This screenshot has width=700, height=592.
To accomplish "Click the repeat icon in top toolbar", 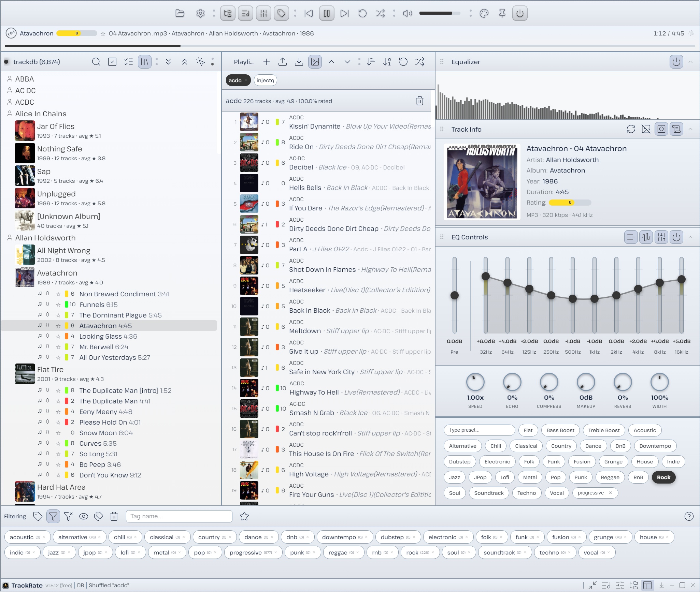I will 362,13.
